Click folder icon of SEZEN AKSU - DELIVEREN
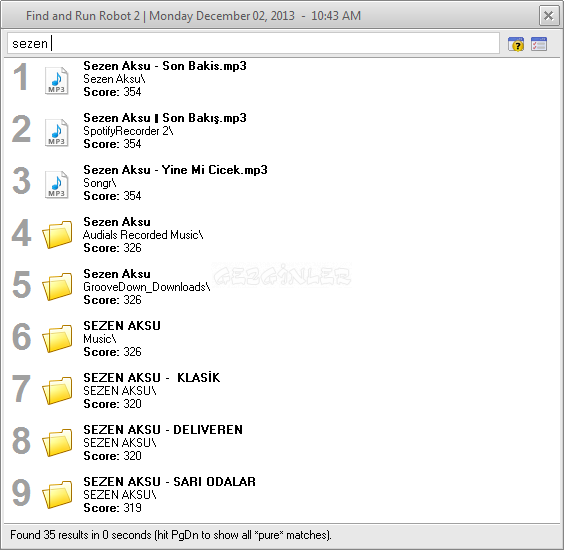 point(57,443)
